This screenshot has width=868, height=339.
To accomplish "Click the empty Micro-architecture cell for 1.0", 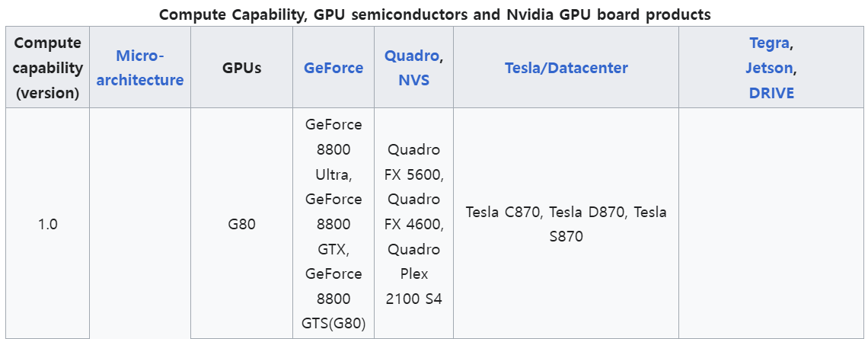I will [140, 224].
